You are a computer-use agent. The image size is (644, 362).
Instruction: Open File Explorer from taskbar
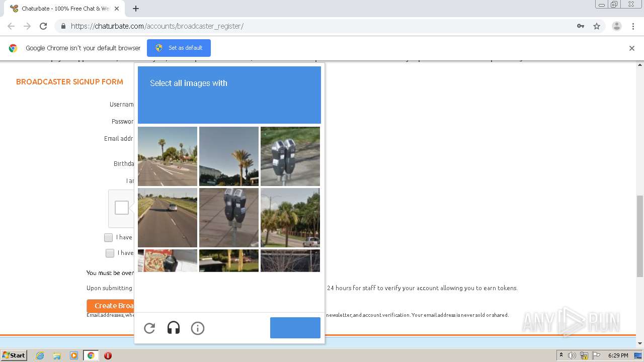[57, 355]
